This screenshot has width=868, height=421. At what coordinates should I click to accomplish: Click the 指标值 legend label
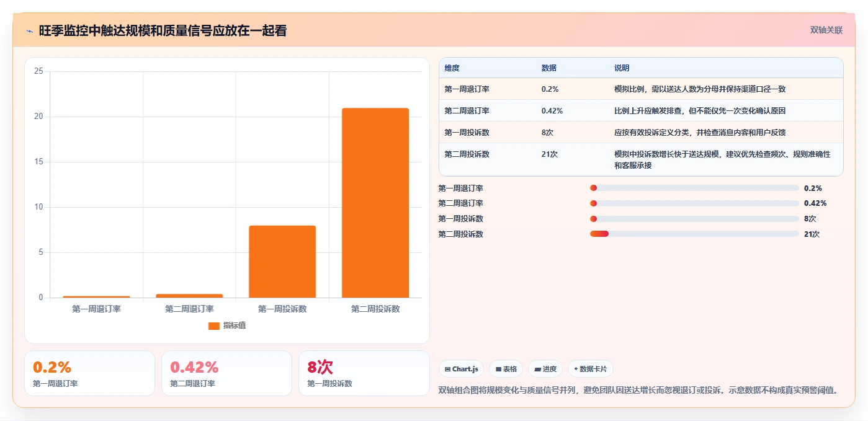coord(235,326)
